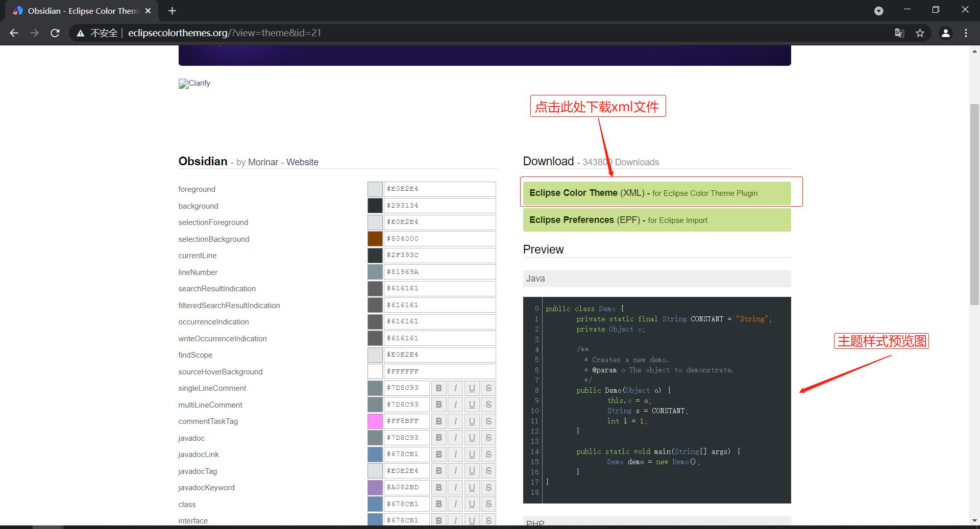Click the address bar URL

(225, 33)
